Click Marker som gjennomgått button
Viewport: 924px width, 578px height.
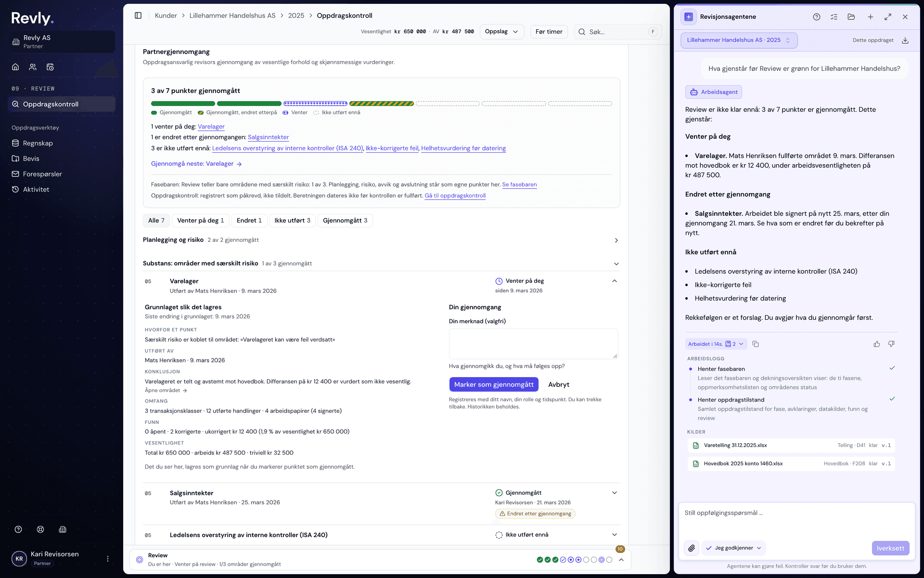click(494, 384)
